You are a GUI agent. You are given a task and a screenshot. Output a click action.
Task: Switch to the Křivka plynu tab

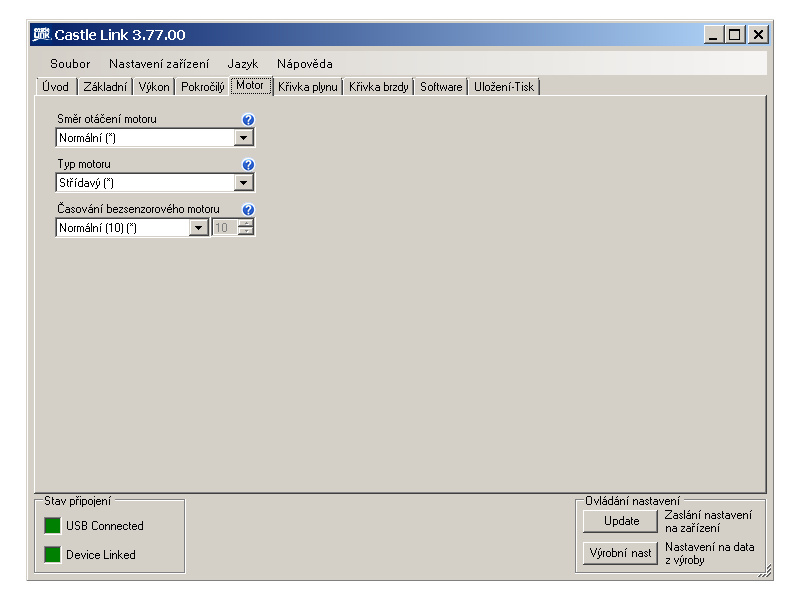[x=308, y=87]
